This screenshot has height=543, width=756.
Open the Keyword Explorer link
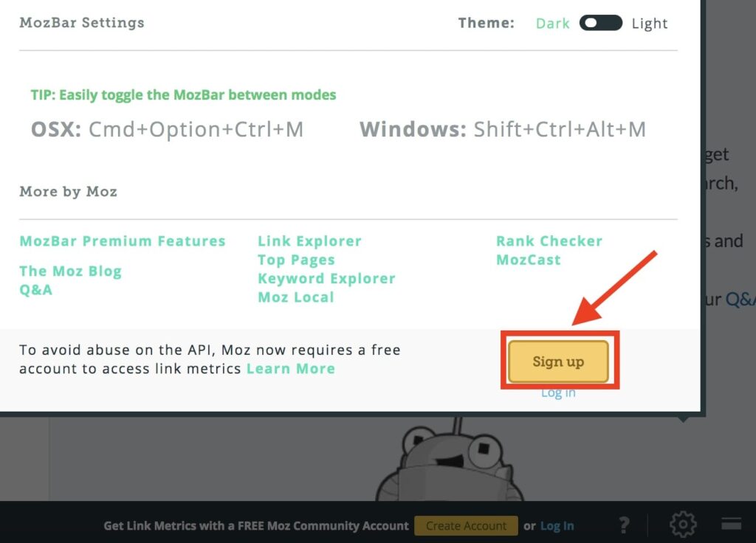pyautogui.click(x=326, y=278)
